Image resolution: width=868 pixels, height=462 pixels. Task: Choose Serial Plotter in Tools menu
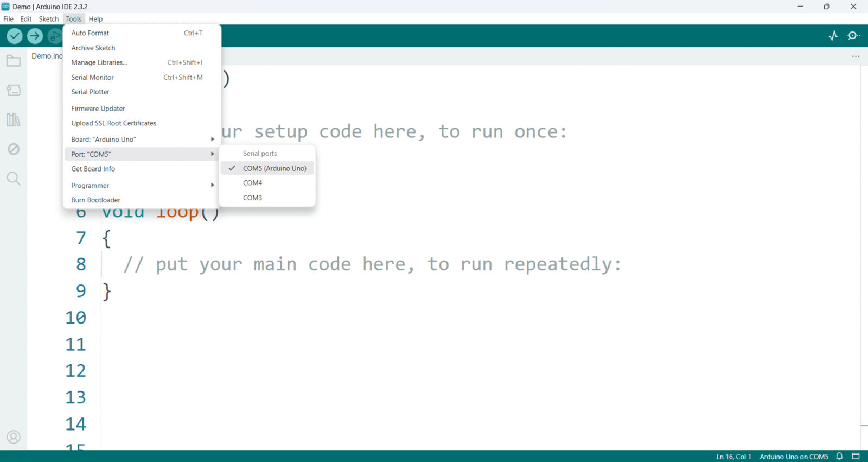[142, 92]
